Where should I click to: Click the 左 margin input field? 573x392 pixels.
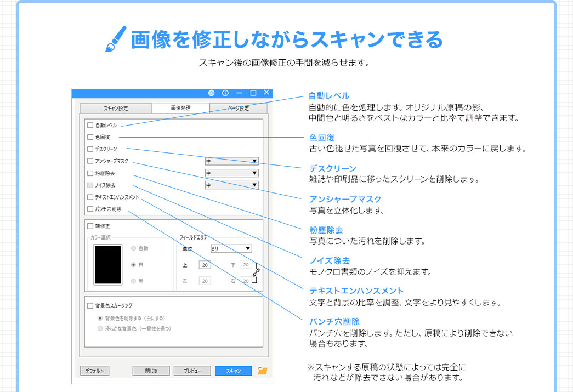coord(205,281)
